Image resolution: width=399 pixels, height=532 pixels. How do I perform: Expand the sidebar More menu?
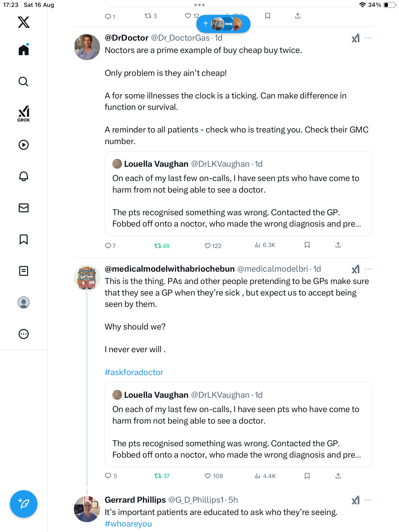pos(24,334)
